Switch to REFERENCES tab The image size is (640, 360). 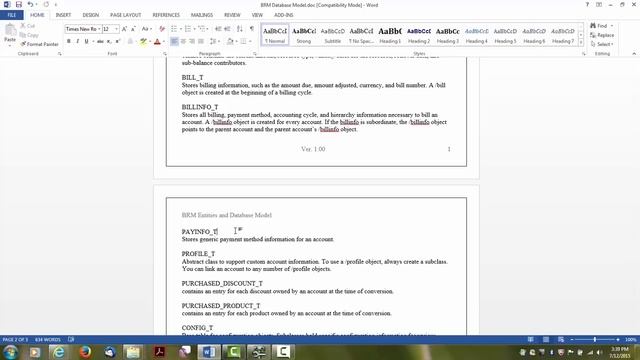click(x=166, y=15)
